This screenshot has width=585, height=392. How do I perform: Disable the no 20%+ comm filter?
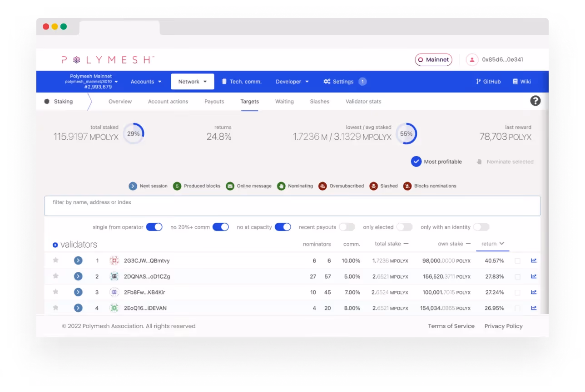pos(221,227)
